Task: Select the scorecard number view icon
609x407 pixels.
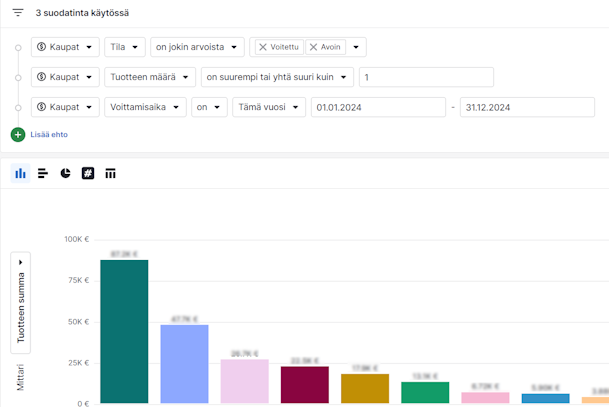Action: [x=88, y=173]
